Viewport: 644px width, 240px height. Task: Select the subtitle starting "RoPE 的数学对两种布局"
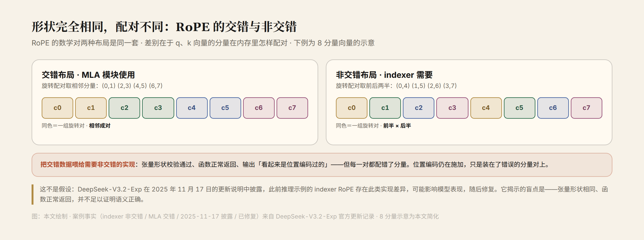pyautogui.click(x=203, y=43)
